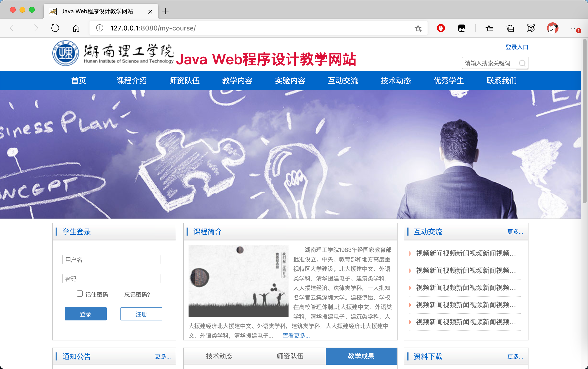Click the site information icon in address bar

(100, 28)
